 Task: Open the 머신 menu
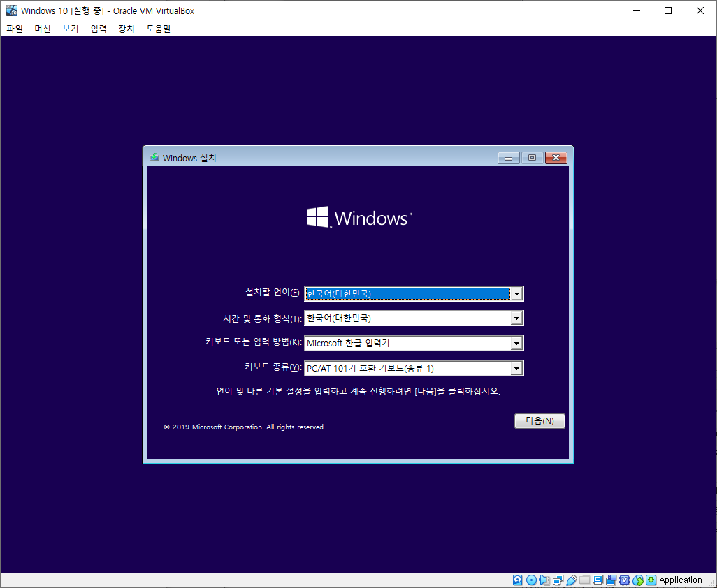point(43,29)
